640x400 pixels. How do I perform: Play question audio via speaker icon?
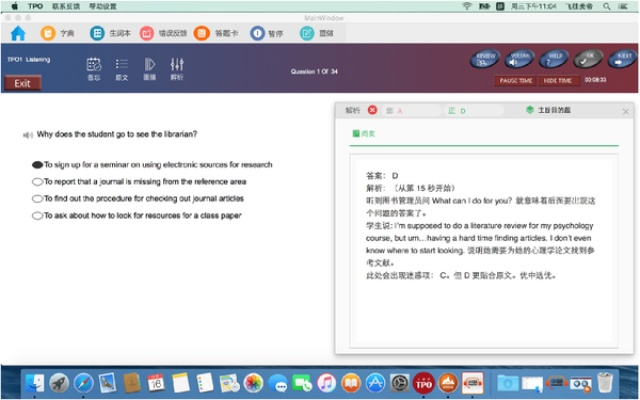click(x=28, y=135)
